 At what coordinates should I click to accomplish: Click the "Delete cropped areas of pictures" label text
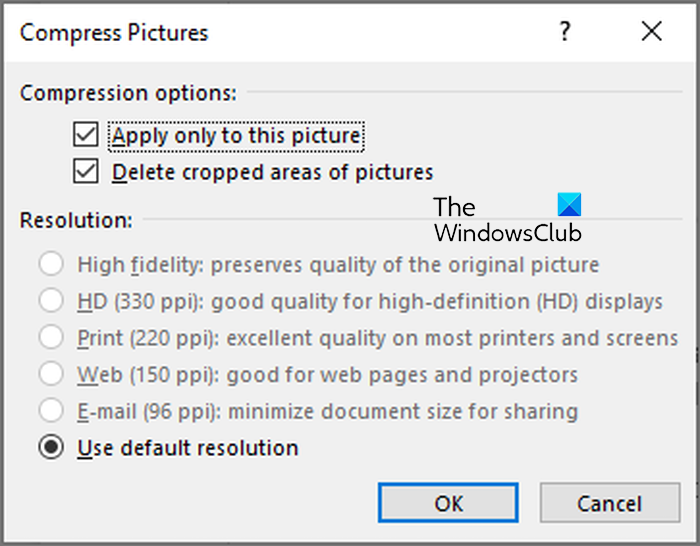coord(273,172)
